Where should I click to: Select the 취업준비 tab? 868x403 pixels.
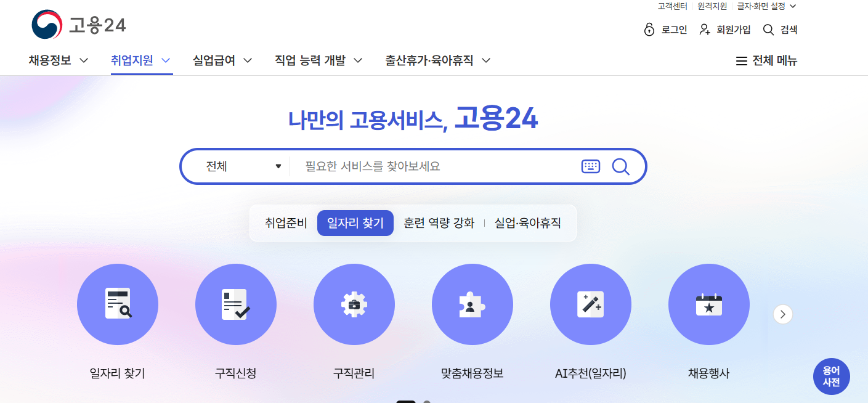(286, 223)
